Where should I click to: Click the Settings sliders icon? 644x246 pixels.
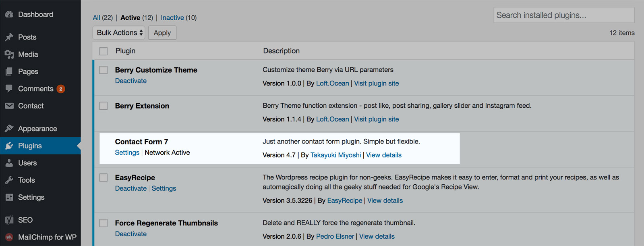click(9, 197)
